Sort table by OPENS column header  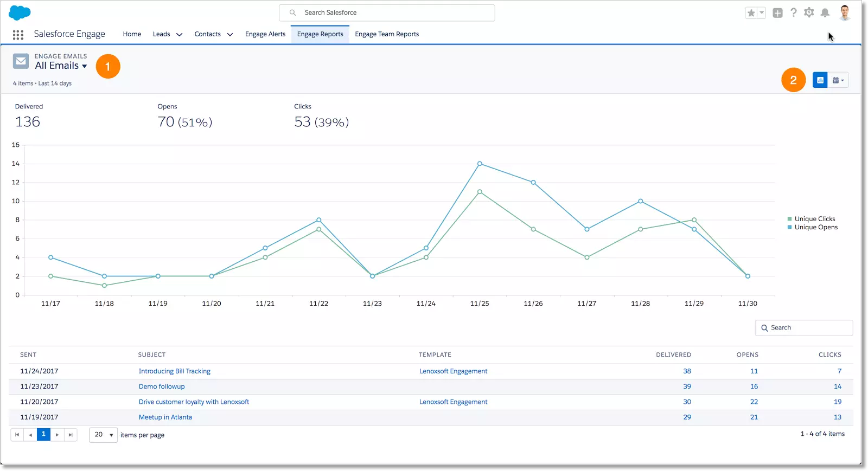748,355
